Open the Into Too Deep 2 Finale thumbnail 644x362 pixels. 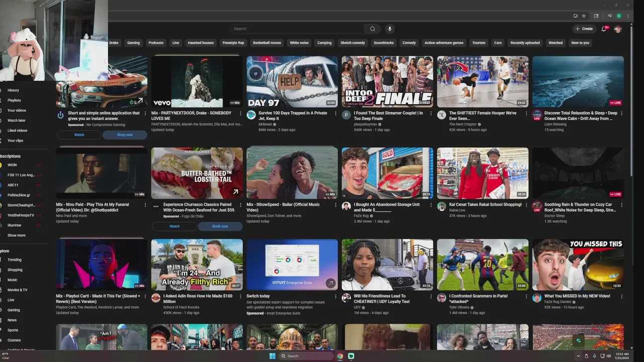pos(387,81)
